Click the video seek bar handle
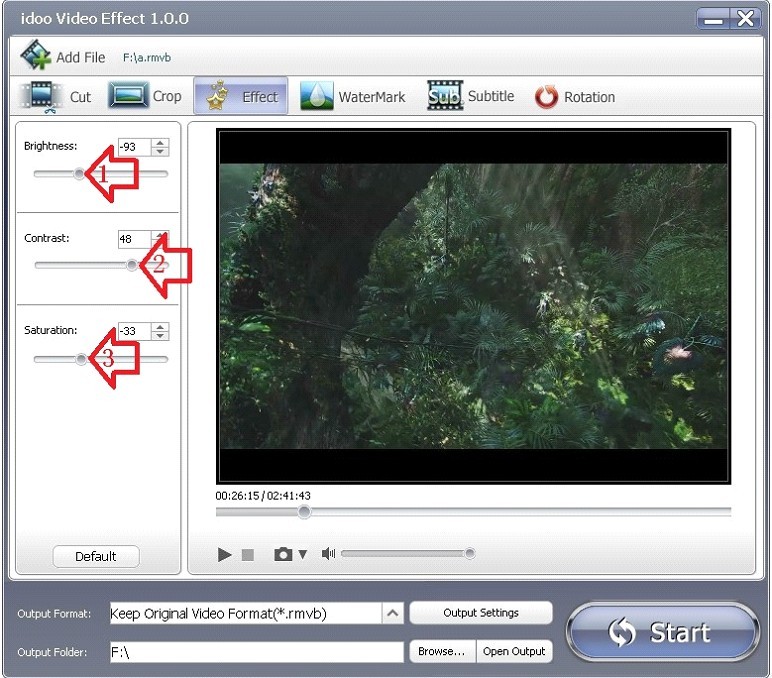 click(304, 512)
